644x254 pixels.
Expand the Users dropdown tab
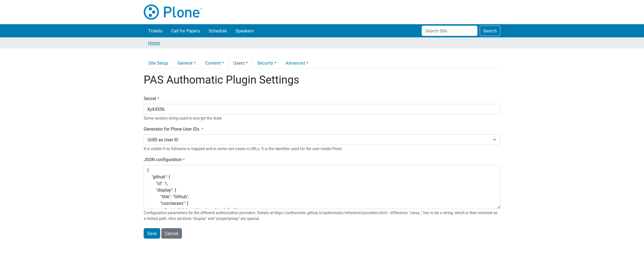[241, 63]
